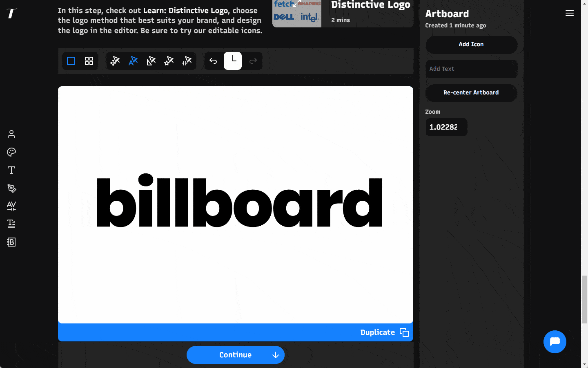Open the T logo home icon

click(x=11, y=13)
